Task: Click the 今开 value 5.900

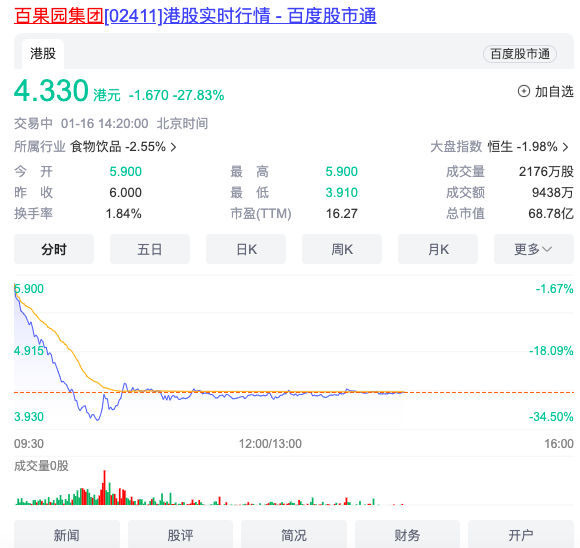Action: click(x=125, y=172)
